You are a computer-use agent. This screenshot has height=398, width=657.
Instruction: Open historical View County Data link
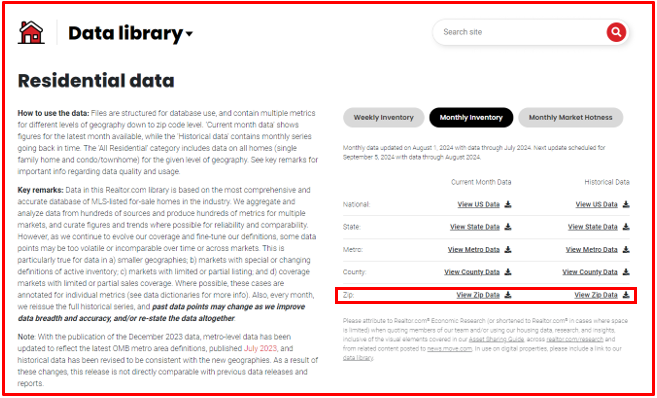590,272
